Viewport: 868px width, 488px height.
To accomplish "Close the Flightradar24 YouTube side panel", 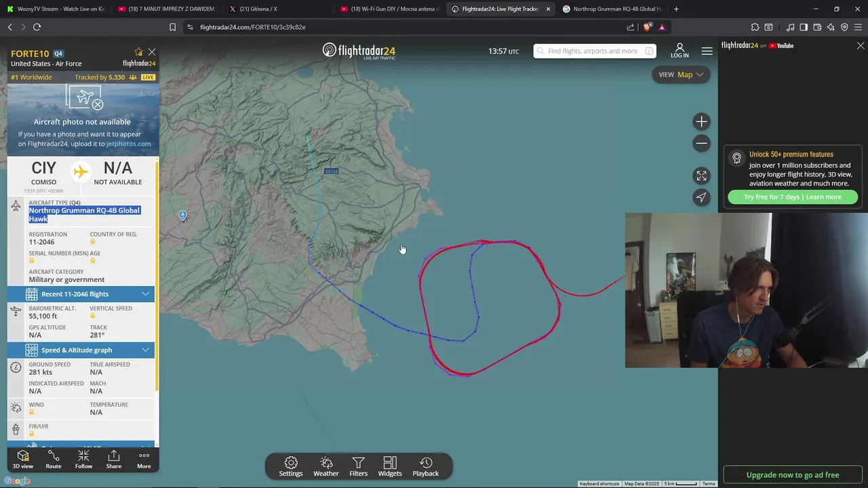I will (861, 46).
